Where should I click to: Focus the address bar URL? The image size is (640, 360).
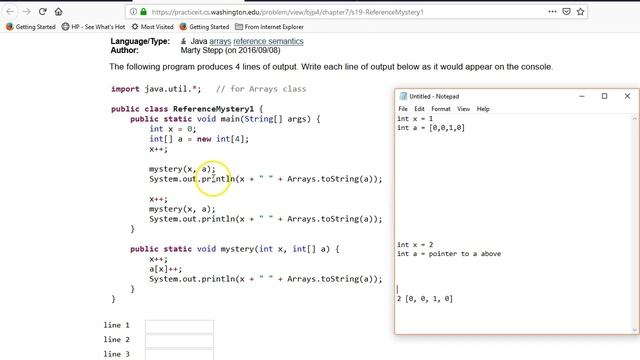287,12
